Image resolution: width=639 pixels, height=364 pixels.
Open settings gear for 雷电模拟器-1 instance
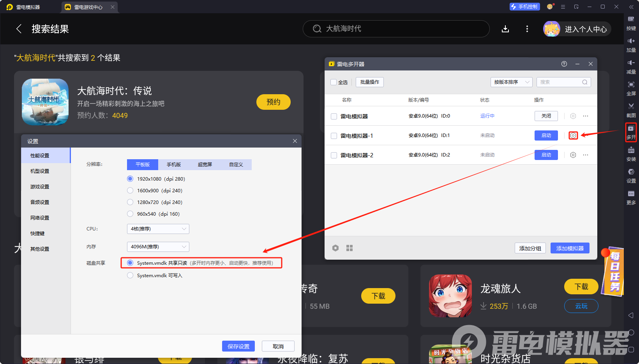pyautogui.click(x=573, y=135)
